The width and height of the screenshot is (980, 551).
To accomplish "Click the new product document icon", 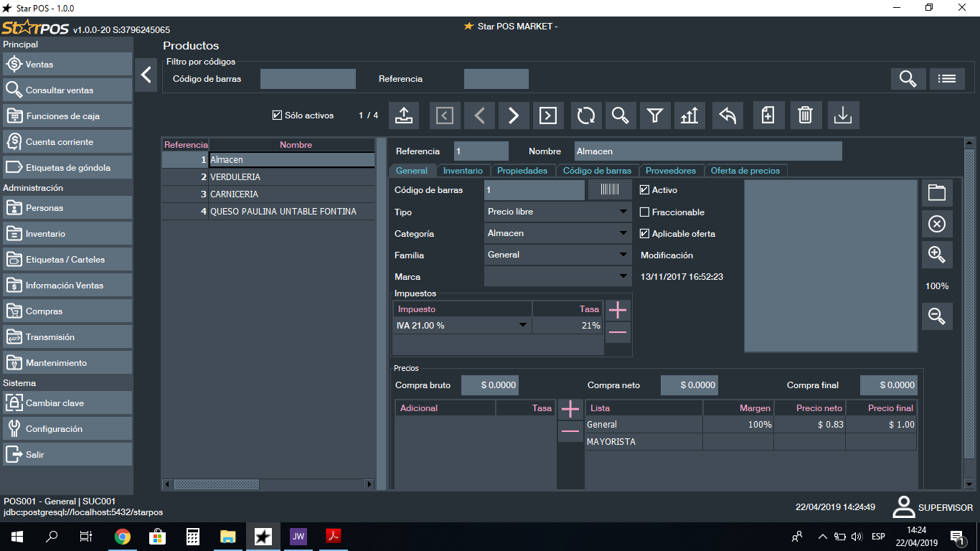I will (768, 116).
